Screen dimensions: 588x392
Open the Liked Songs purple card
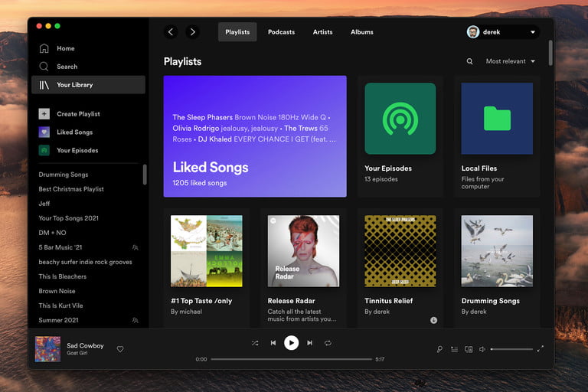tap(255, 136)
